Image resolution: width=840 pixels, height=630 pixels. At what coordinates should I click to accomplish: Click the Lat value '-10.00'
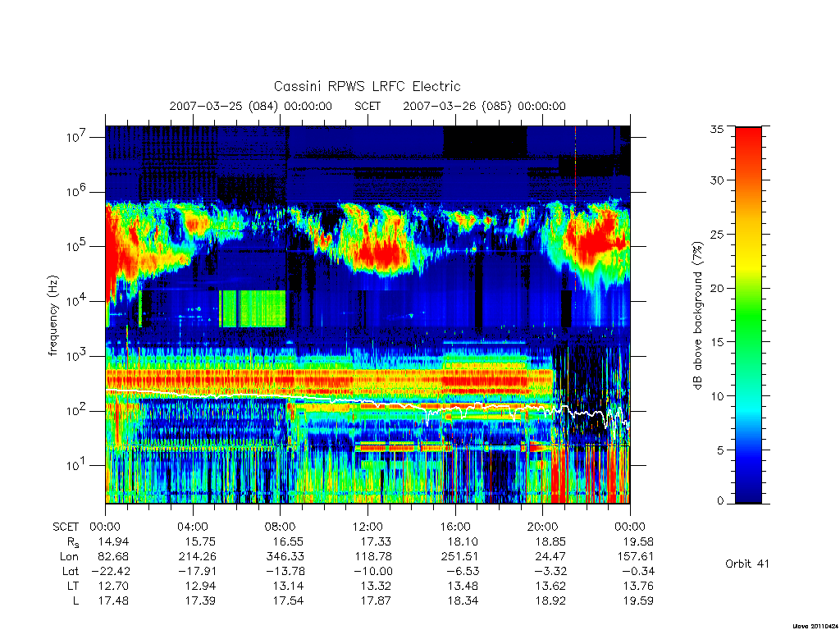(373, 572)
